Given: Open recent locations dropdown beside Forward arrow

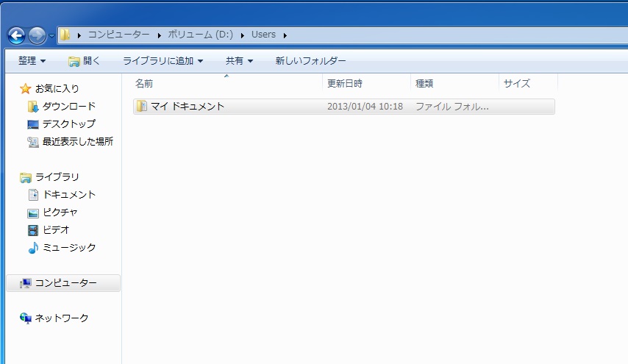Looking at the screenshot, I should point(51,35).
